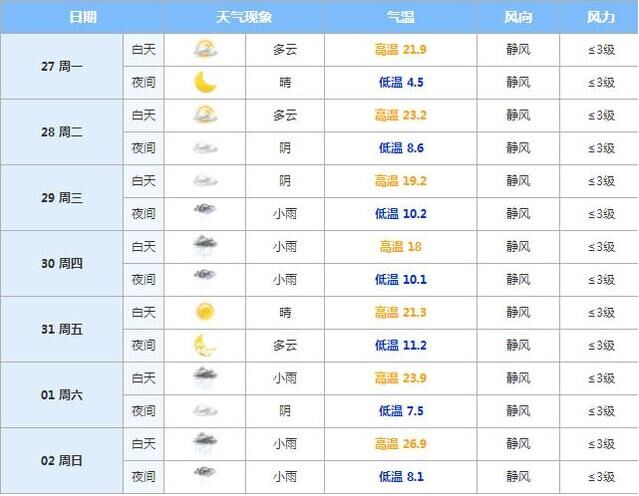Click the cloudy moon icon for Friday night
The height and width of the screenshot is (496, 639).
click(205, 345)
